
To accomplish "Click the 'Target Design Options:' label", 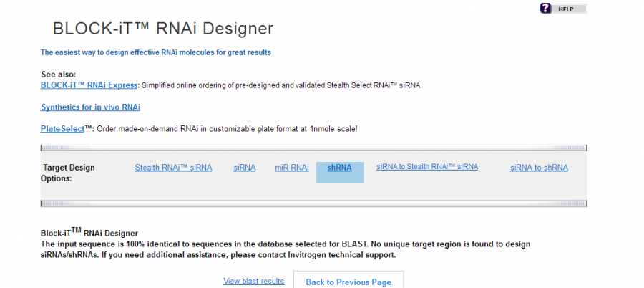I will pos(68,173).
